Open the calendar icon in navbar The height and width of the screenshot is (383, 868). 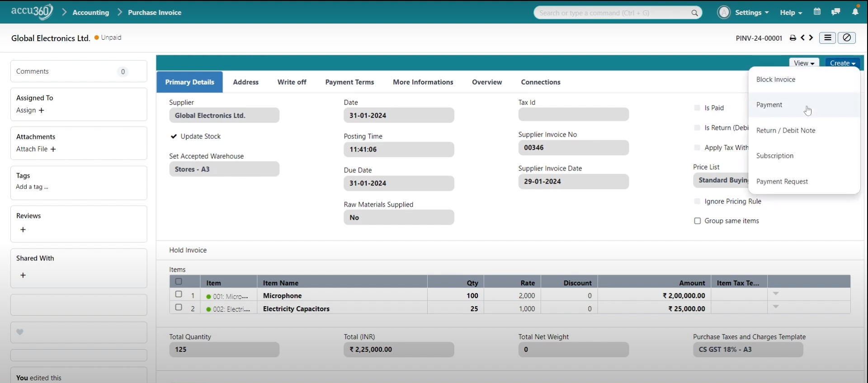[817, 12]
